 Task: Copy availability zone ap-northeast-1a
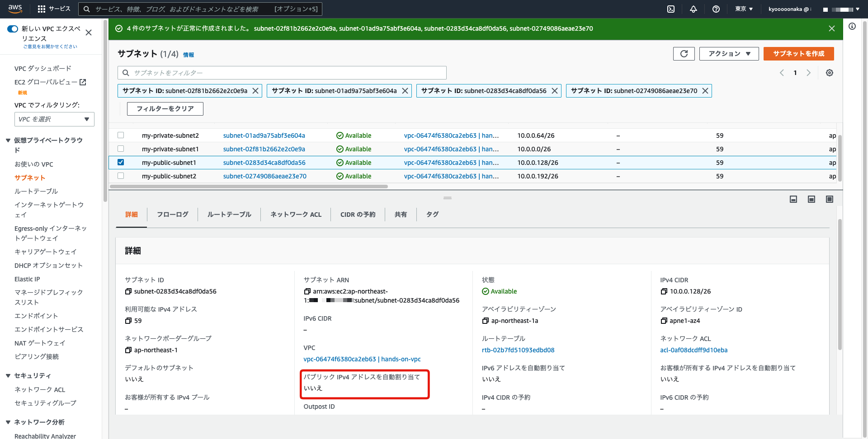coord(486,321)
